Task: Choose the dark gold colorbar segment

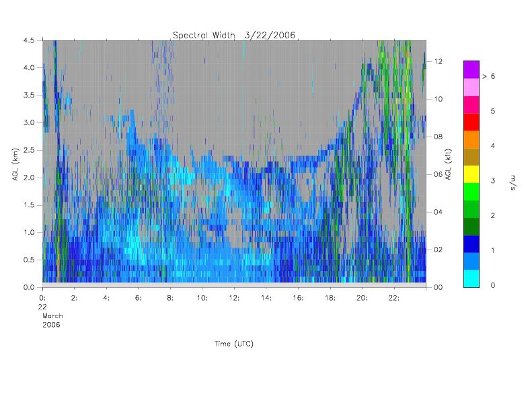Action: [471, 157]
